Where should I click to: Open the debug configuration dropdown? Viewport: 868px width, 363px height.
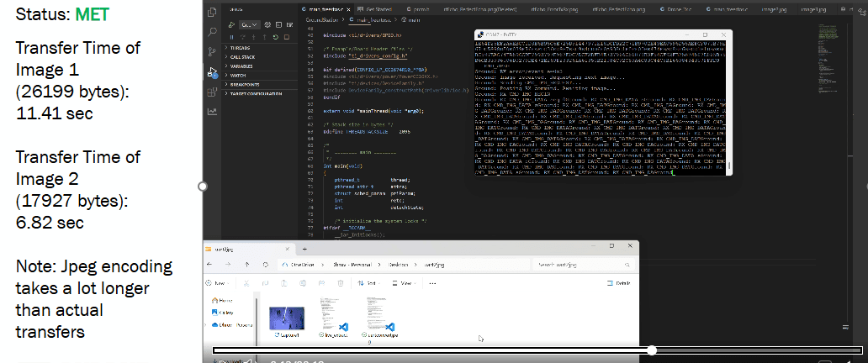pos(250,25)
